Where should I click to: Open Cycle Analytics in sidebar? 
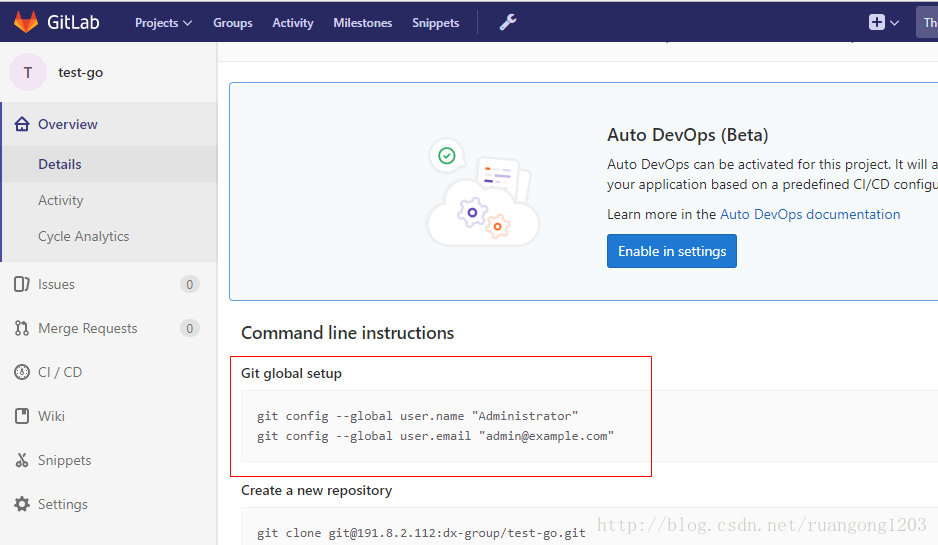tap(84, 236)
